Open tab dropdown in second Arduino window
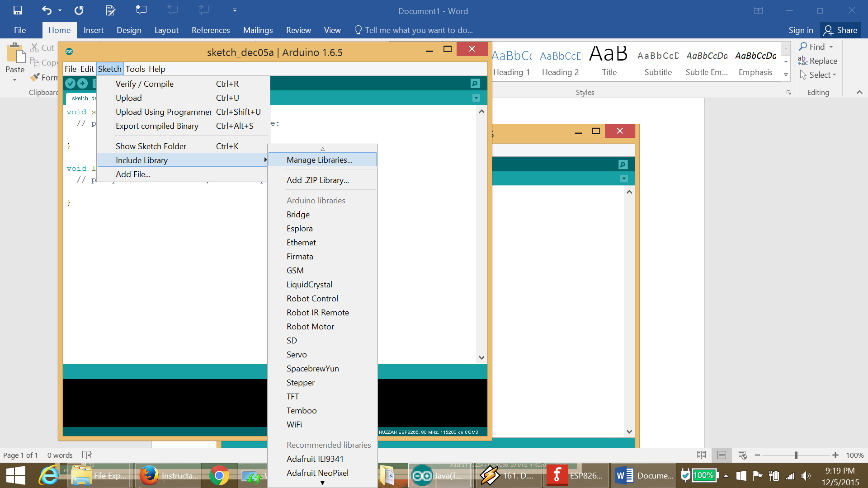 click(624, 179)
